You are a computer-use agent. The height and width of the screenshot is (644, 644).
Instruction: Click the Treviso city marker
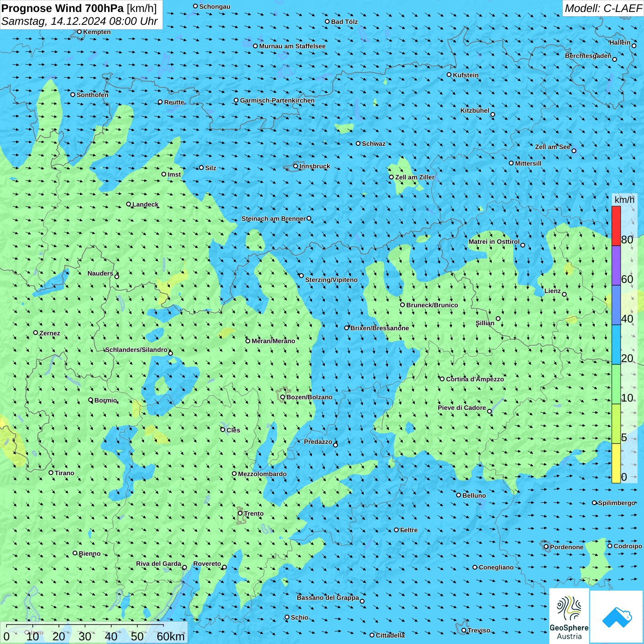click(464, 630)
